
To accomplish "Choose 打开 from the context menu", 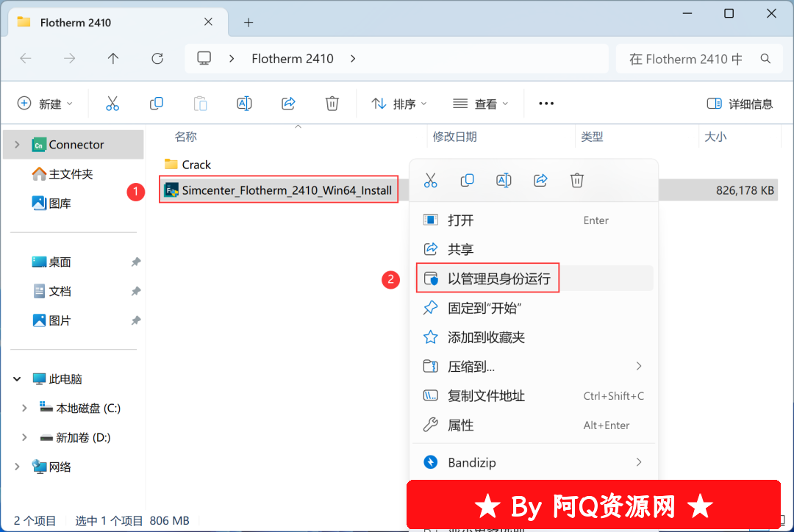I will point(534,220).
